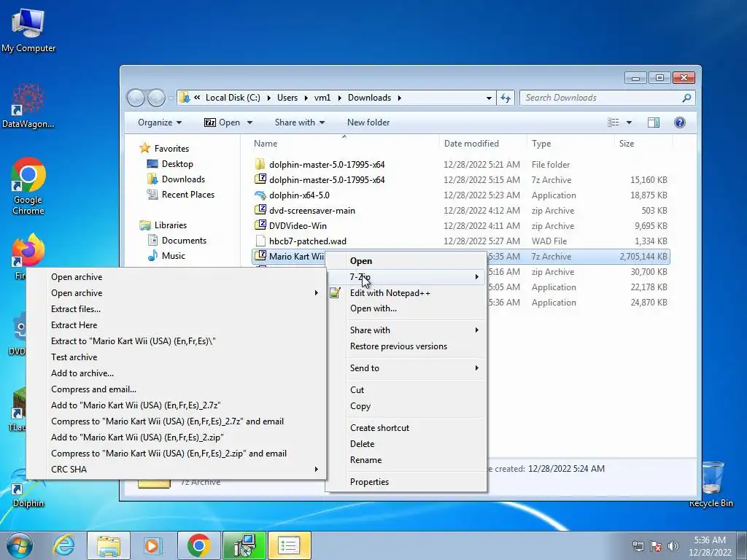Expand the Open button dropdown arrow

[x=249, y=122]
